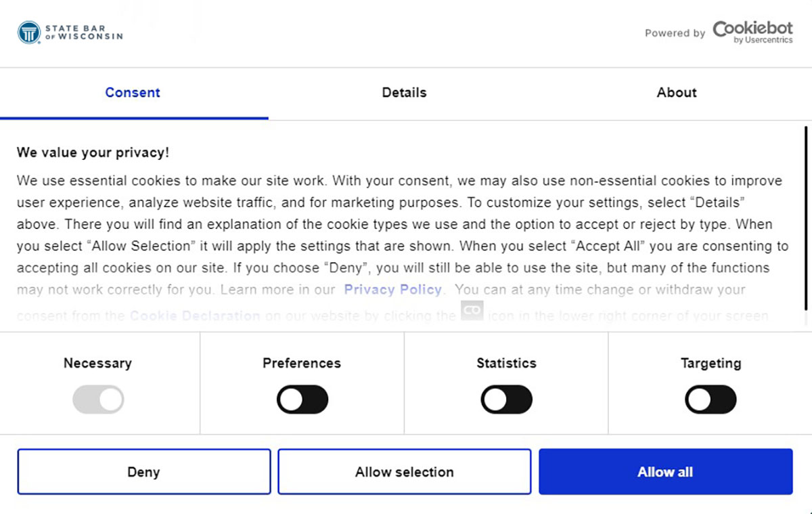812x514 pixels.
Task: Click the 'We value your privacy!' heading
Action: point(93,152)
